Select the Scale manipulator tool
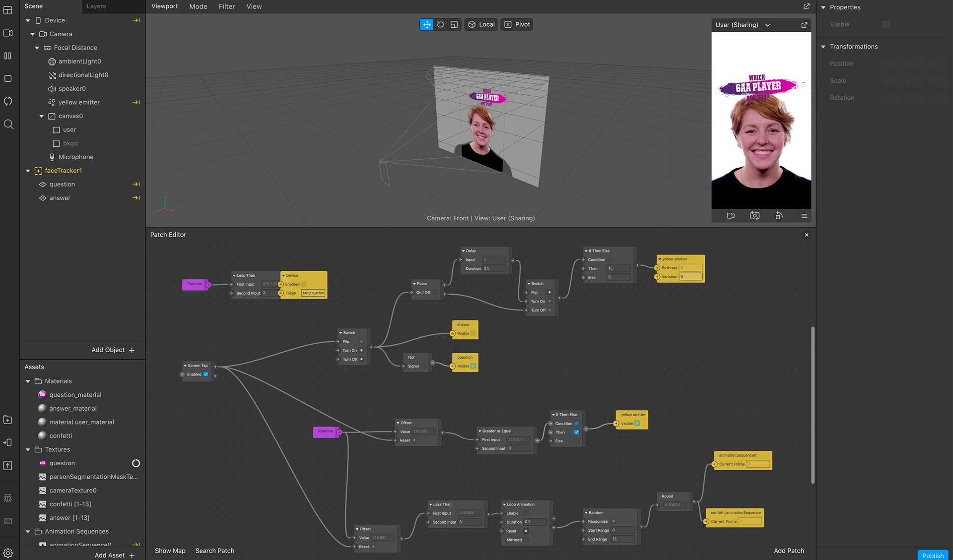Screen dimensions: 953x560 tap(454, 24)
